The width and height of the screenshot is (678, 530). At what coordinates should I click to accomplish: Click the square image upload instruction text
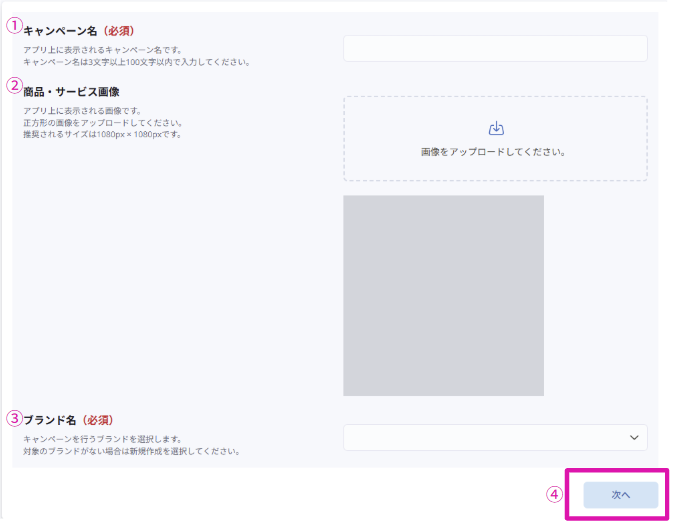pyautogui.click(x=102, y=122)
